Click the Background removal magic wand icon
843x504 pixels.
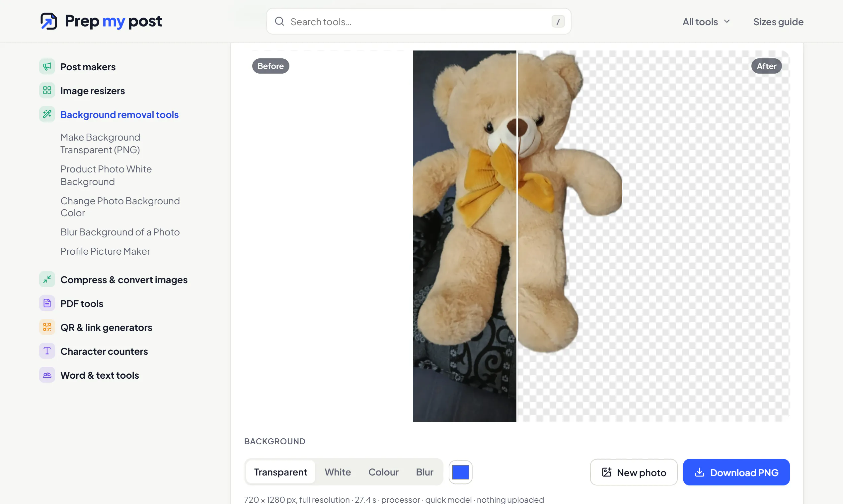point(47,114)
